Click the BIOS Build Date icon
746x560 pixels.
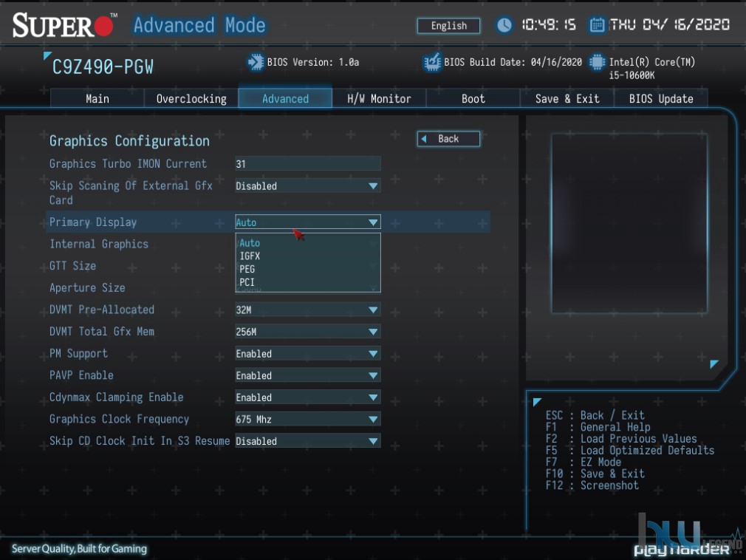click(432, 62)
